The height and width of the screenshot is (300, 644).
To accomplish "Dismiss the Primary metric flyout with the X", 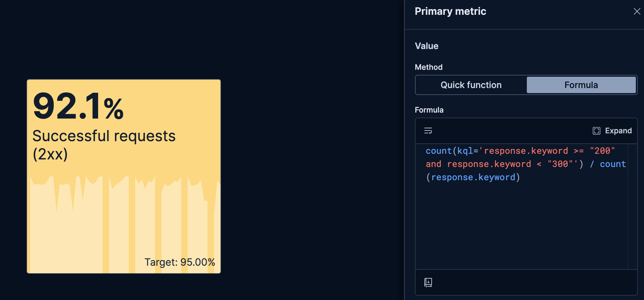I will [637, 11].
